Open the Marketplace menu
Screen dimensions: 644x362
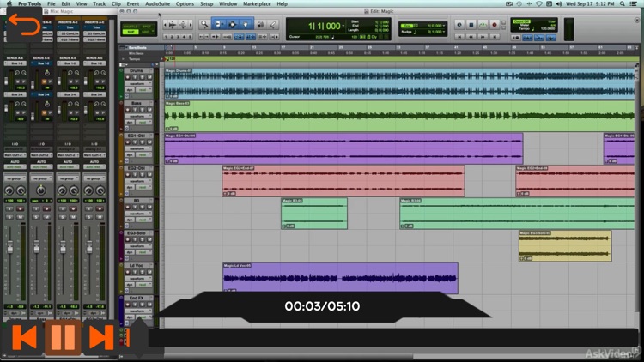257,3
